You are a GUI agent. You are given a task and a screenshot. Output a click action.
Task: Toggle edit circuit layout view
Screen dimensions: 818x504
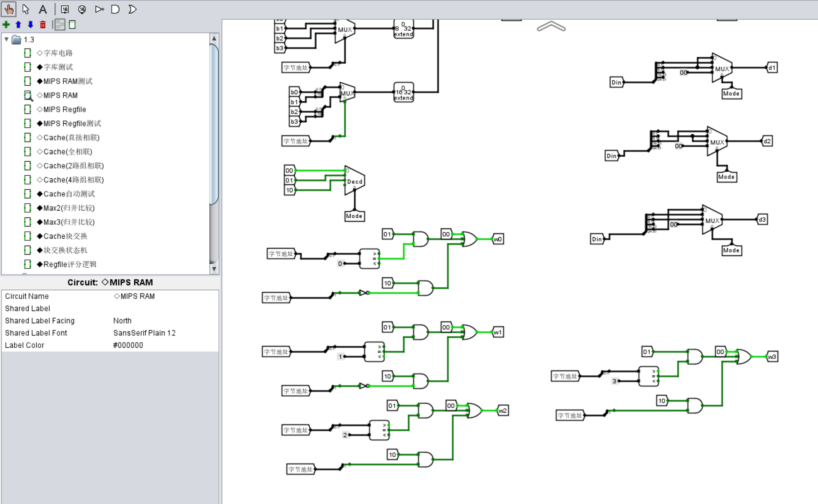click(60, 24)
